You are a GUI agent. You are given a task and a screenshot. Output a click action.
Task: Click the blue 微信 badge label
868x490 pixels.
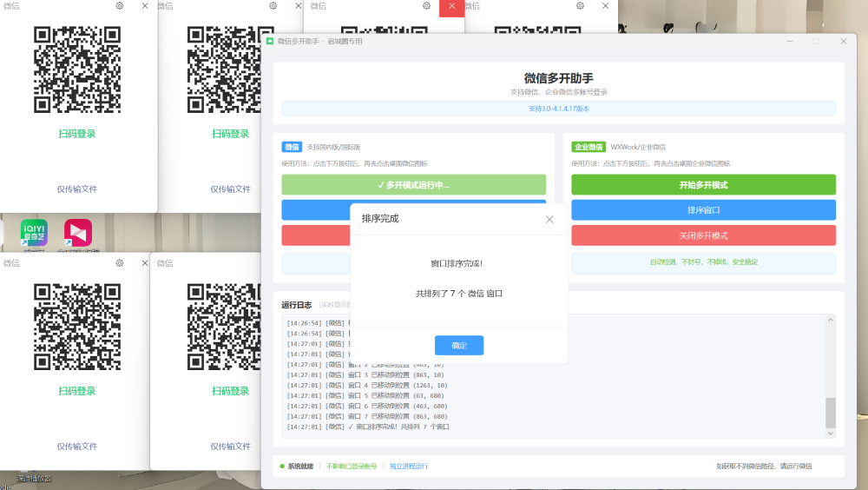292,147
